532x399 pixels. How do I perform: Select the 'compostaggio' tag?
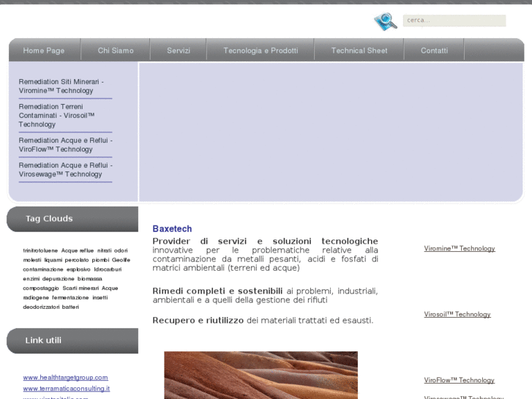[41, 288]
